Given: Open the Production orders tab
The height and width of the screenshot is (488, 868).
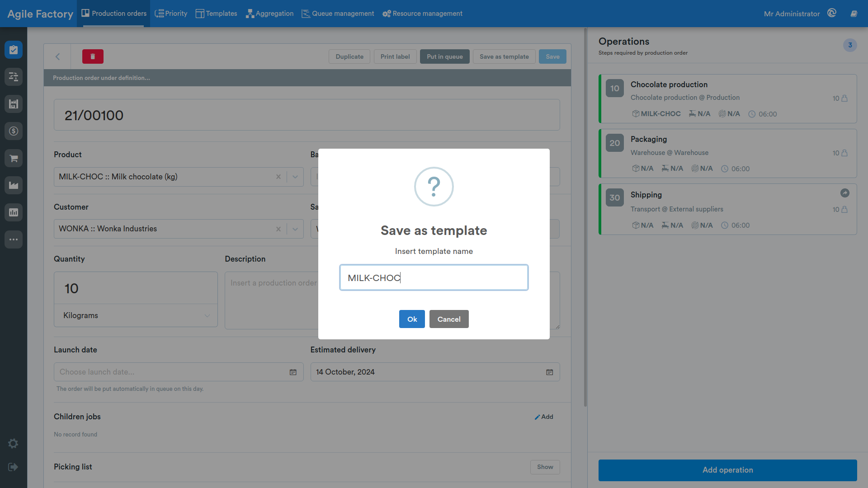Looking at the screenshot, I should coord(114,14).
